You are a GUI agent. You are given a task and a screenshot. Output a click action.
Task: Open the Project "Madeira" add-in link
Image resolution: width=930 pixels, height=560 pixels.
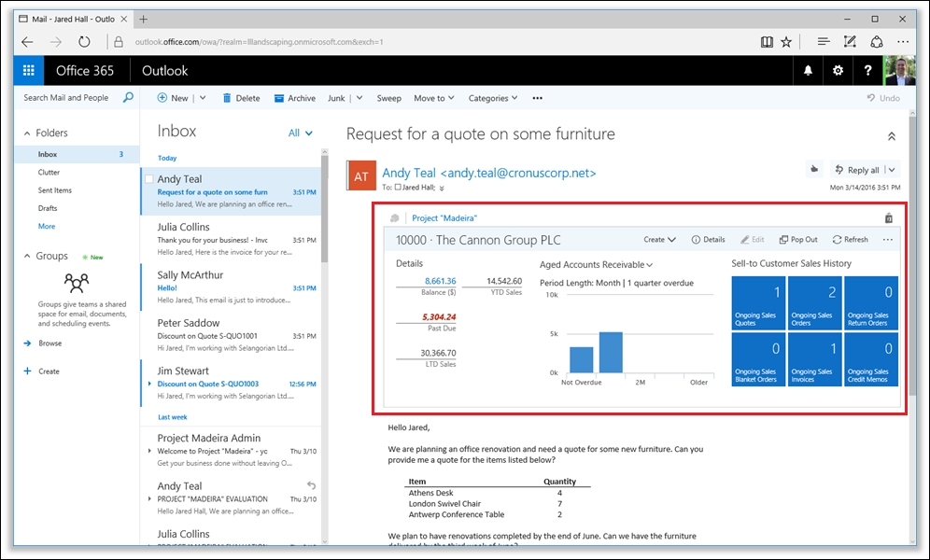coord(444,218)
